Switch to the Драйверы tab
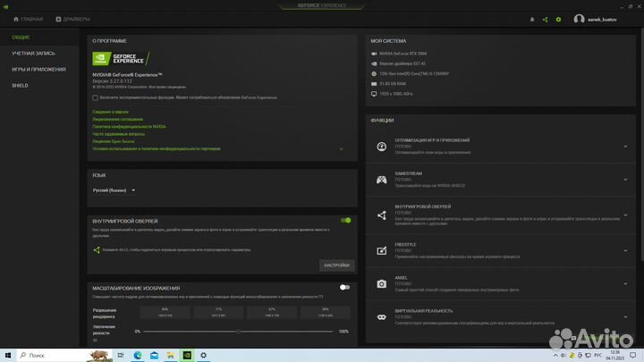The image size is (644, 362). pyautogui.click(x=72, y=20)
